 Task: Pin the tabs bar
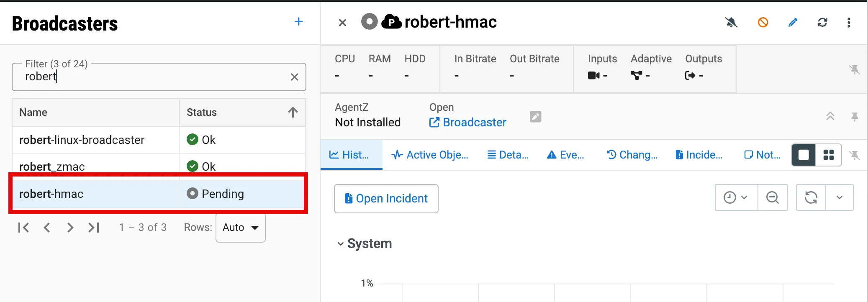854,156
